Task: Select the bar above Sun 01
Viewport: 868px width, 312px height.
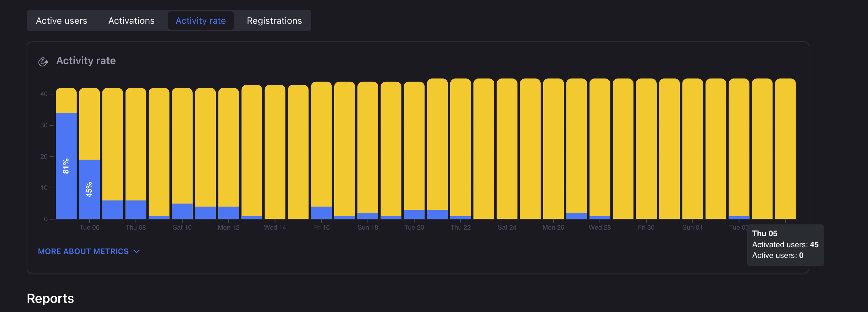Action: coord(693,149)
